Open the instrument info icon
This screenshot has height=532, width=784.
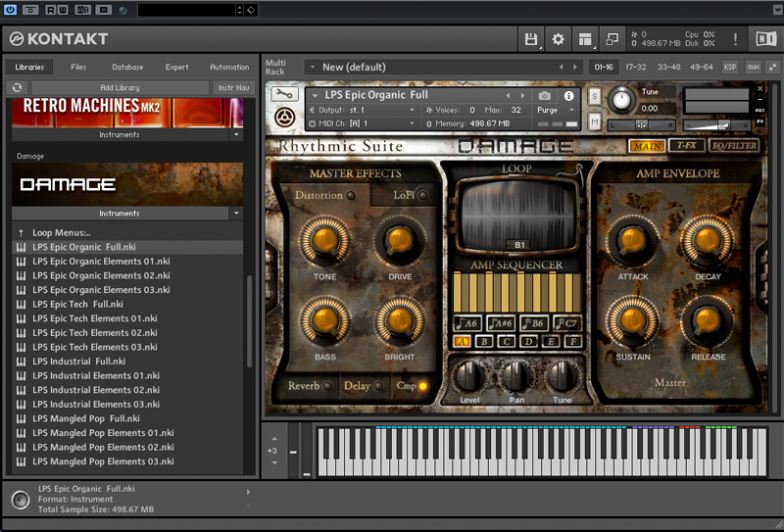click(568, 95)
